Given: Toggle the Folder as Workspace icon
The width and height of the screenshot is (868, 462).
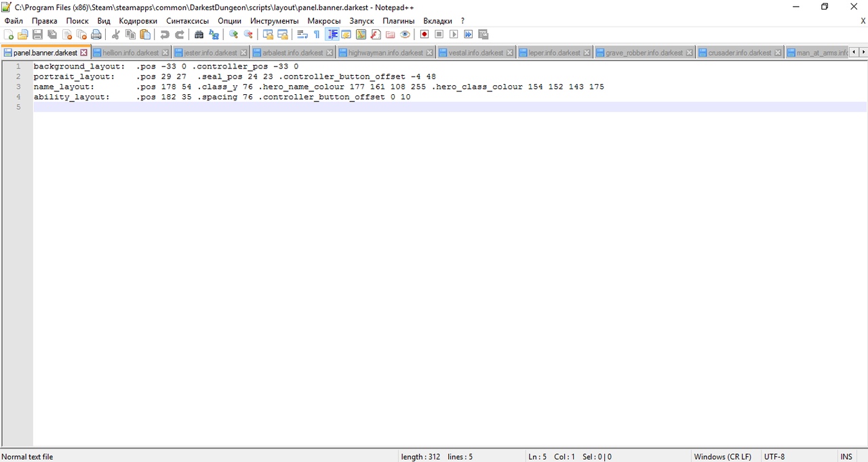Looking at the screenshot, I should 391,35.
